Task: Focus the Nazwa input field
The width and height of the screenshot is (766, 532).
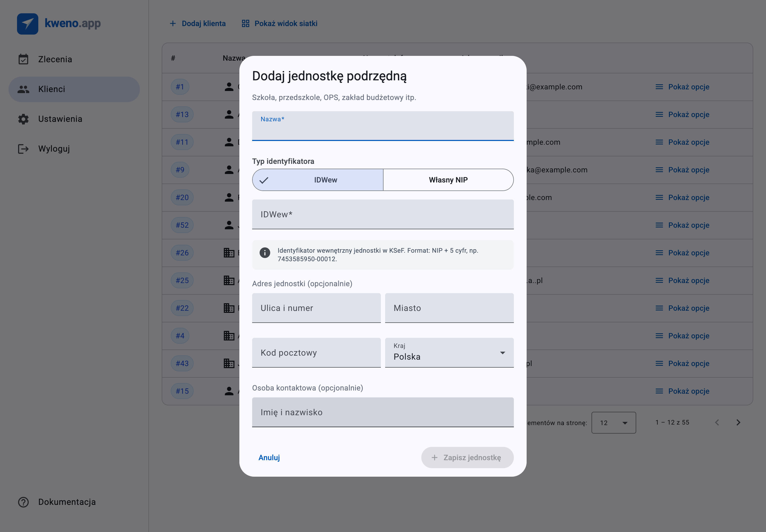Action: click(x=383, y=126)
